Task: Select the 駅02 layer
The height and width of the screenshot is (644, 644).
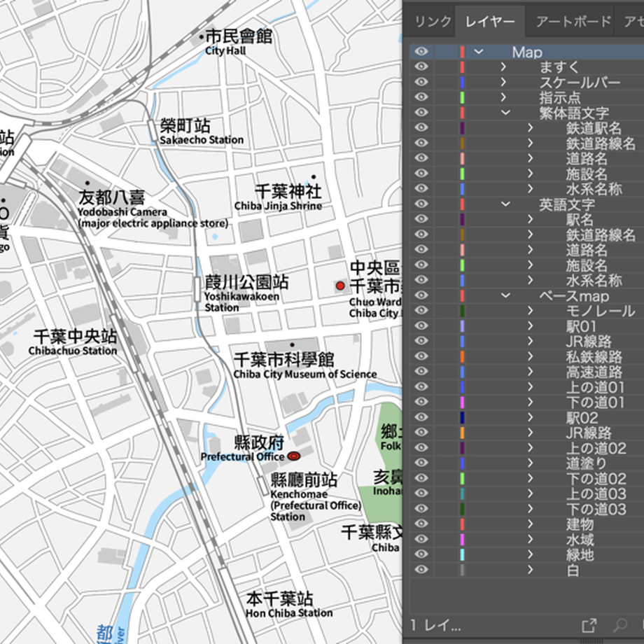Action: [582, 417]
